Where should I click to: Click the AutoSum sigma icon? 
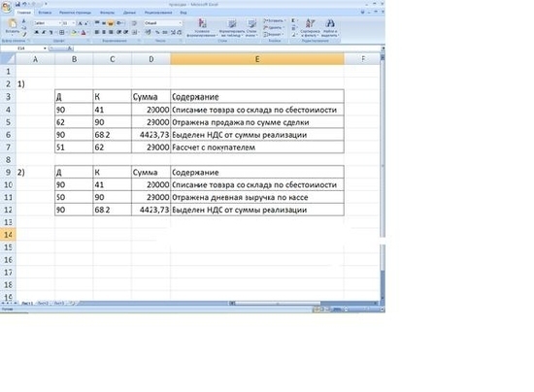[293, 20]
